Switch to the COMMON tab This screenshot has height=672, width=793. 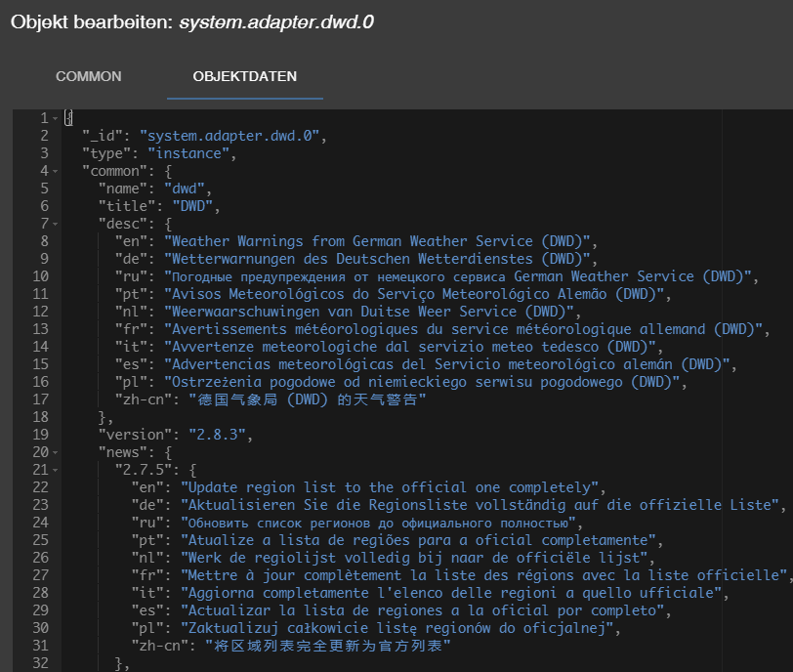[89, 76]
